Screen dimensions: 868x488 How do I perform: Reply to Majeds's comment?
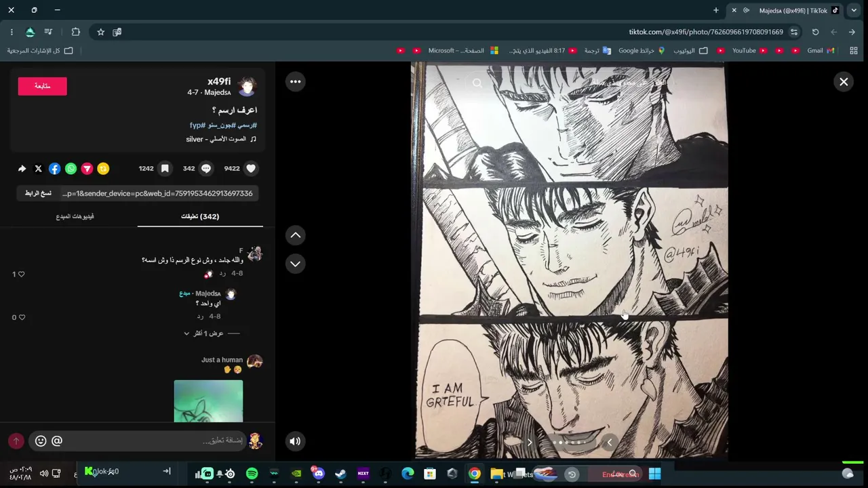(x=200, y=317)
